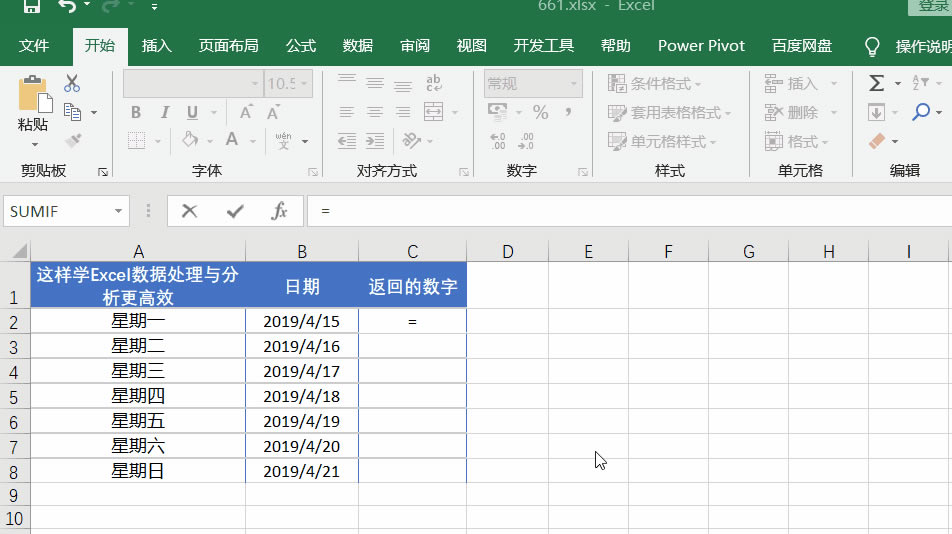Select Middle Align icon
Image resolution: width=952 pixels, height=534 pixels.
tap(375, 83)
